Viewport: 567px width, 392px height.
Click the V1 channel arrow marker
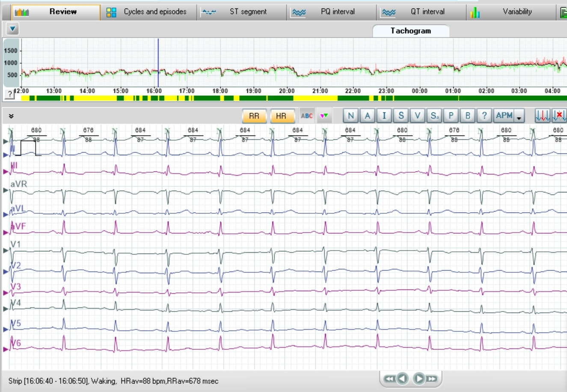(x=6, y=251)
